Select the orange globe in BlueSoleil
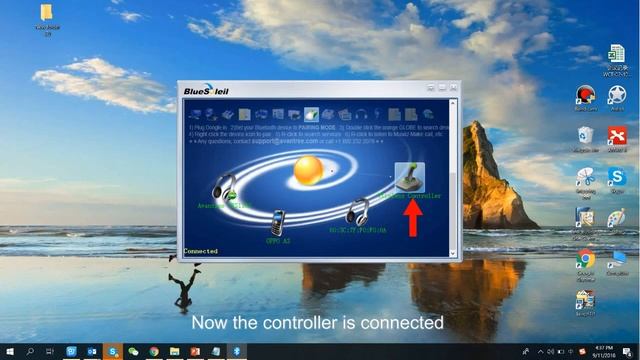 [309, 170]
